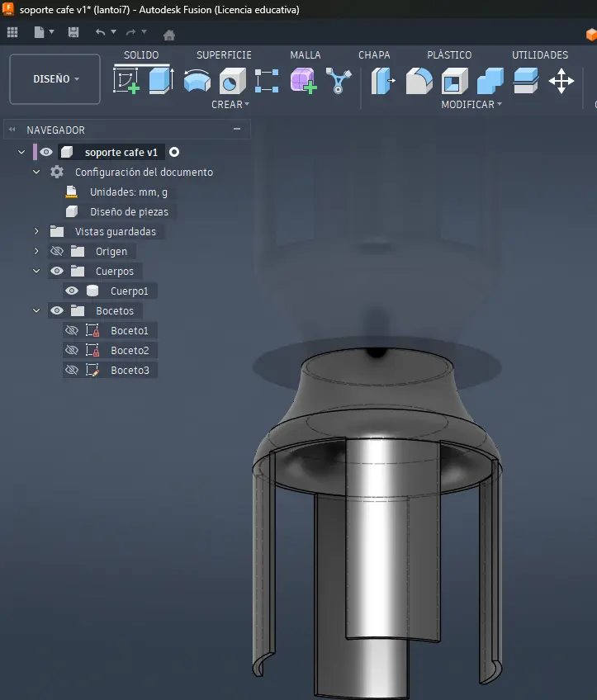Select the Fillet tool

(x=419, y=81)
